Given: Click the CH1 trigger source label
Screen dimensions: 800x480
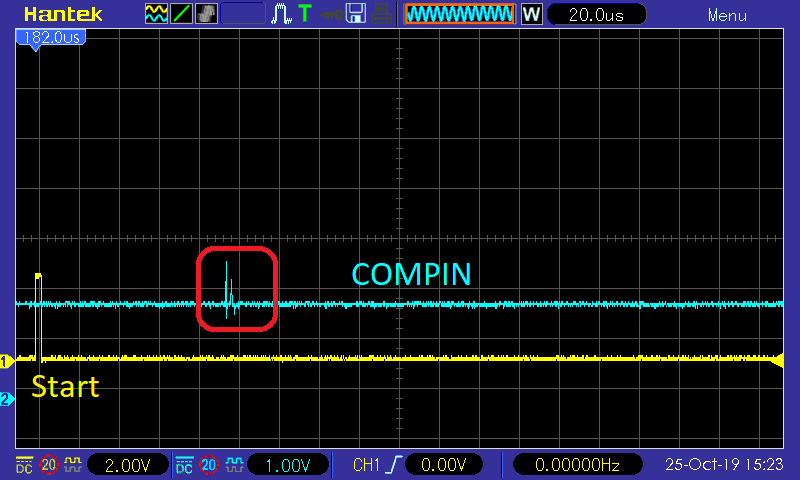Looking at the screenshot, I should [366, 465].
